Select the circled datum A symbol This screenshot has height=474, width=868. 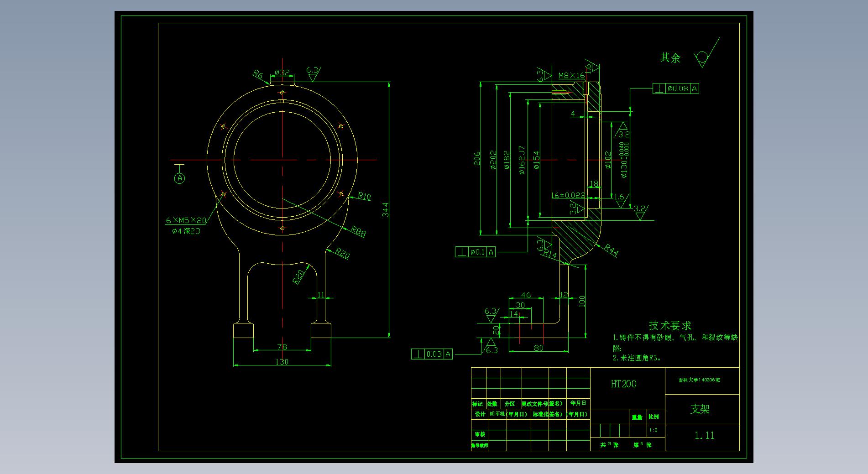coord(180,178)
